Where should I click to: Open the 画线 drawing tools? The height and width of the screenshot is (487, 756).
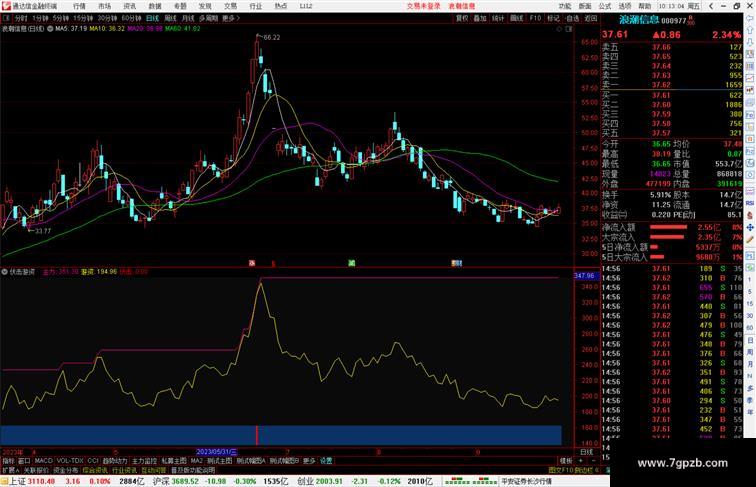516,18
